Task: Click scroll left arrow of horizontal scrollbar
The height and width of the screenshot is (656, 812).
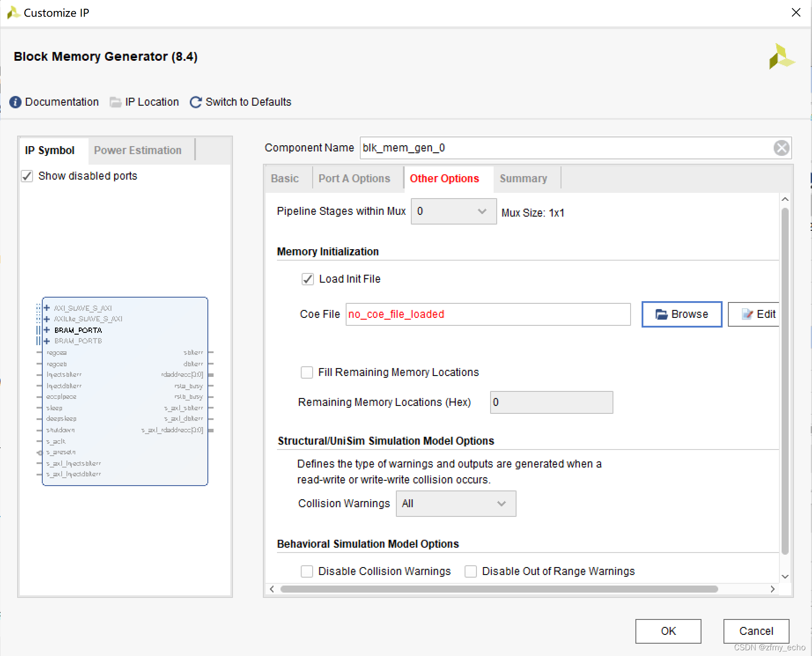Action: [x=272, y=589]
